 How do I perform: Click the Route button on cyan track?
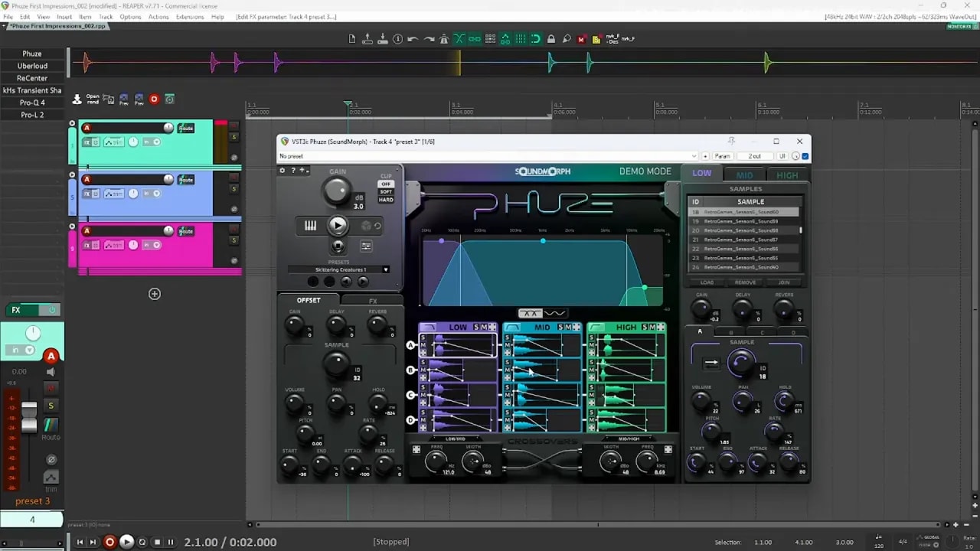(186, 128)
